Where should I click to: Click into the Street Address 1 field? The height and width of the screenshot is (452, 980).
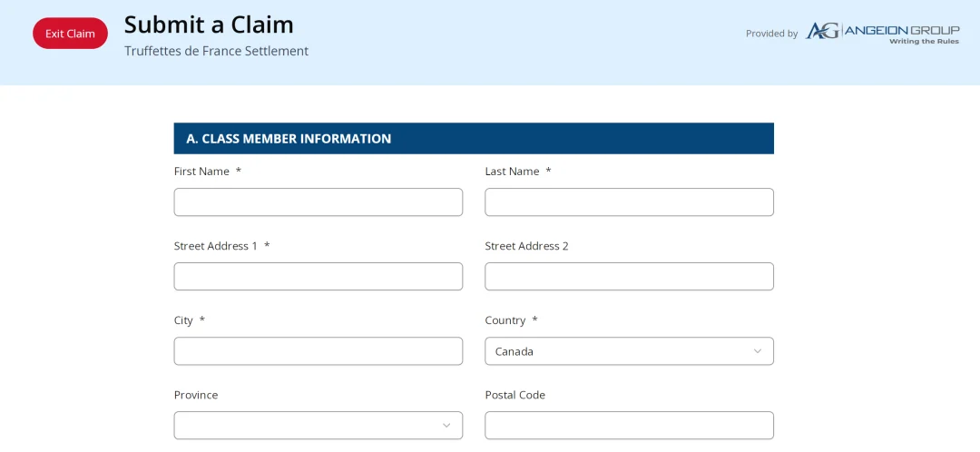point(318,276)
